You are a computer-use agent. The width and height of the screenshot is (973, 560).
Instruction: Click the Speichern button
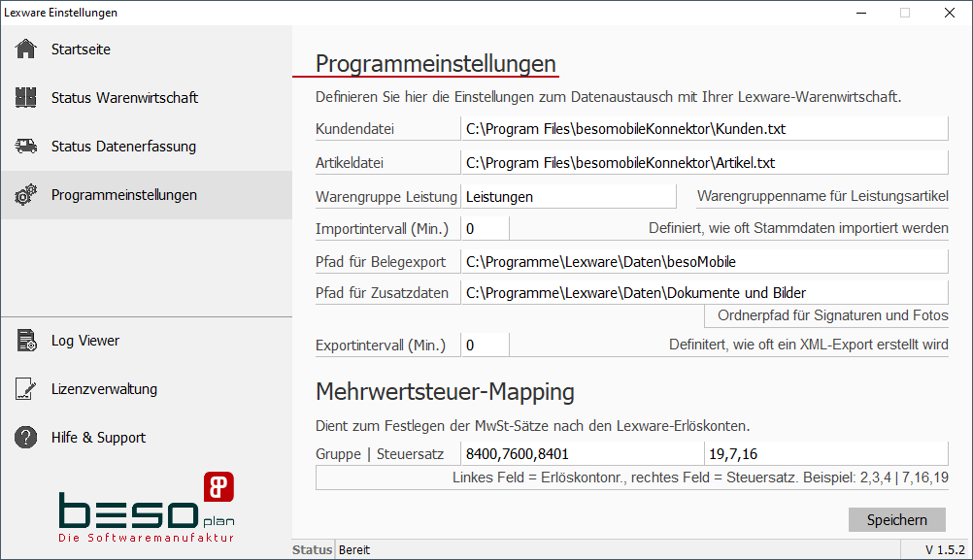coord(896,519)
